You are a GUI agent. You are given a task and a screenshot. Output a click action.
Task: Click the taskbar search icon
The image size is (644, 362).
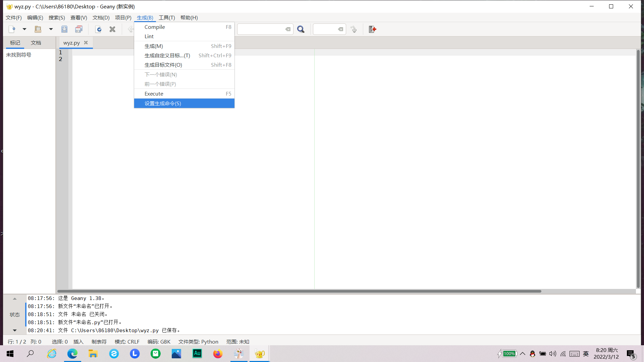click(x=31, y=354)
